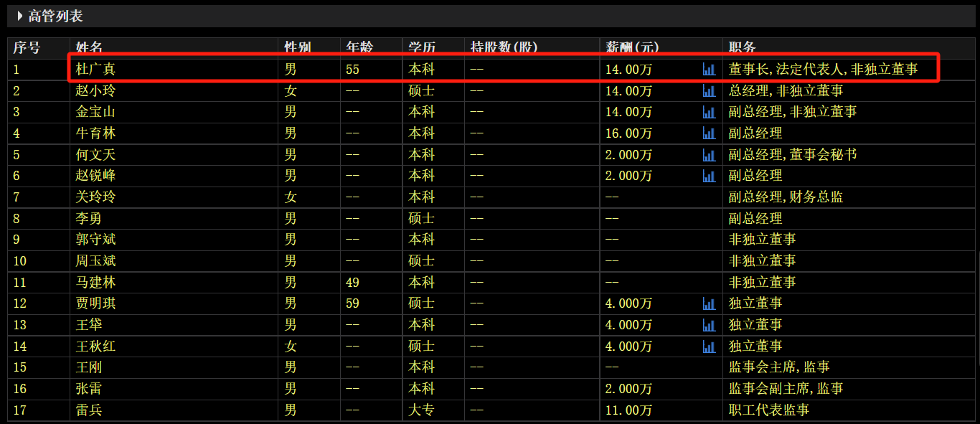Open salary chart icon for 金宝山
The image size is (980, 424).
coord(709,112)
